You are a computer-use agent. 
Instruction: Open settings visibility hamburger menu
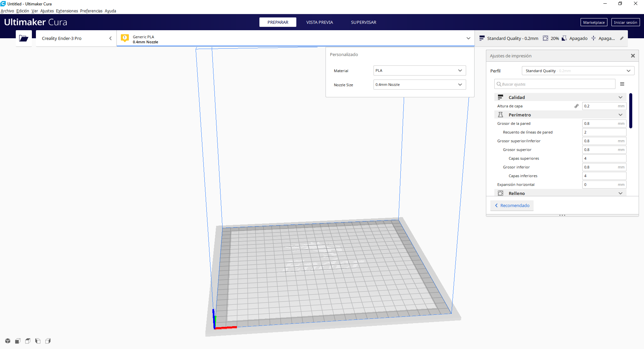[622, 84]
